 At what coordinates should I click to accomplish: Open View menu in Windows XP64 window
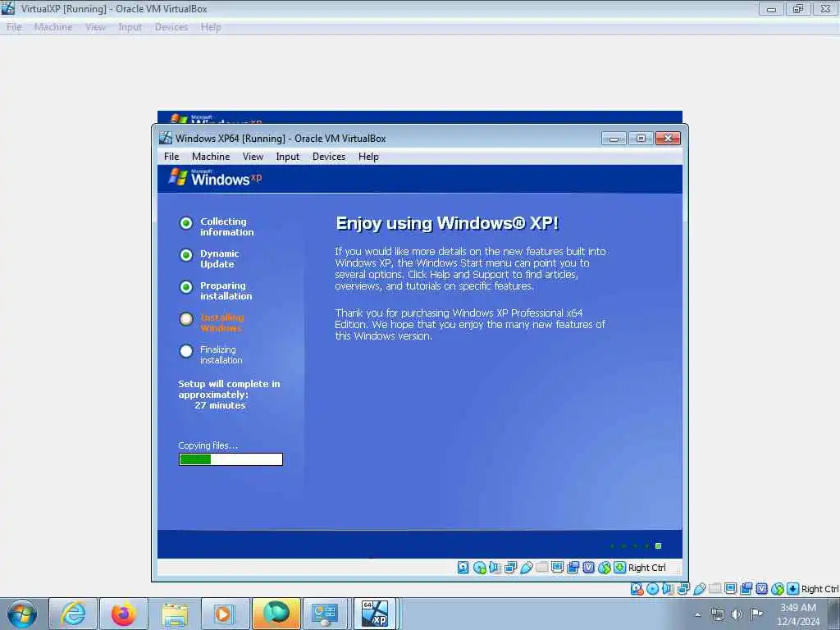point(253,157)
